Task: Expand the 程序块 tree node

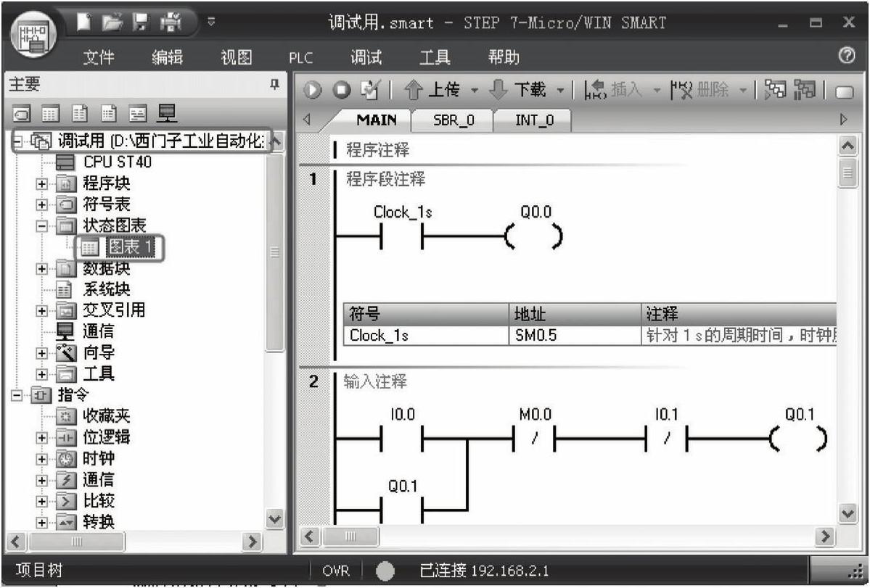Action: (x=42, y=183)
